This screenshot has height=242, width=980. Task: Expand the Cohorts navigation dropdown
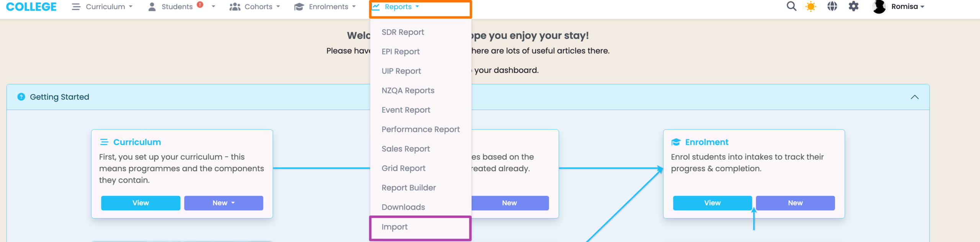click(255, 7)
